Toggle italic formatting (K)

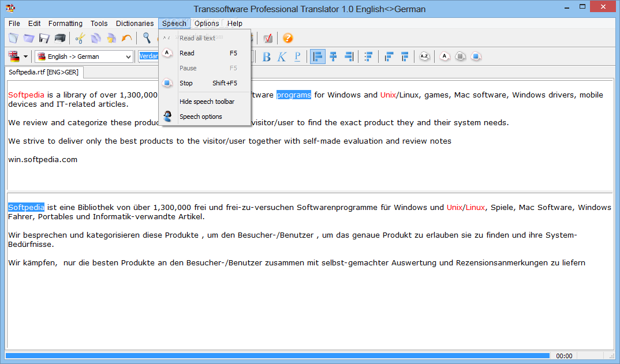pos(282,57)
